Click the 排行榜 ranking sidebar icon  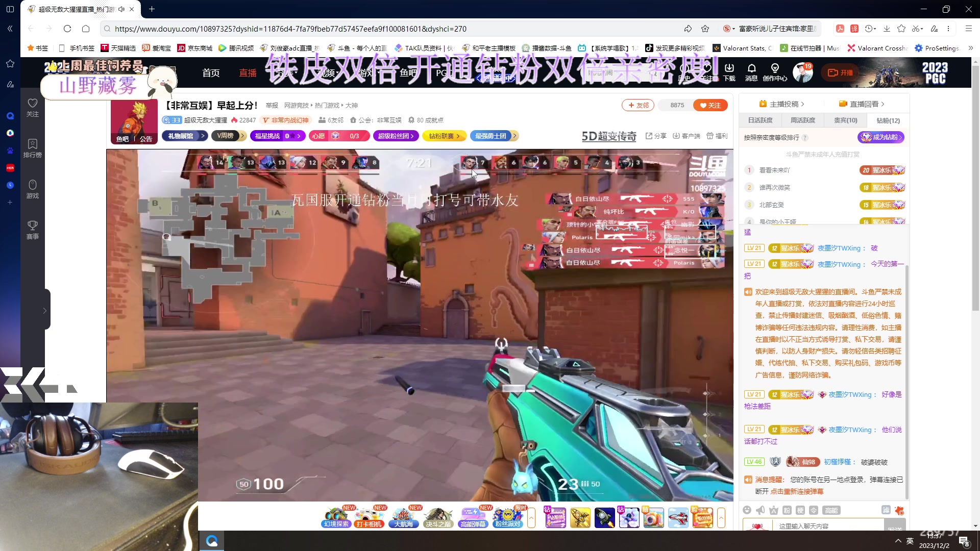point(32,148)
